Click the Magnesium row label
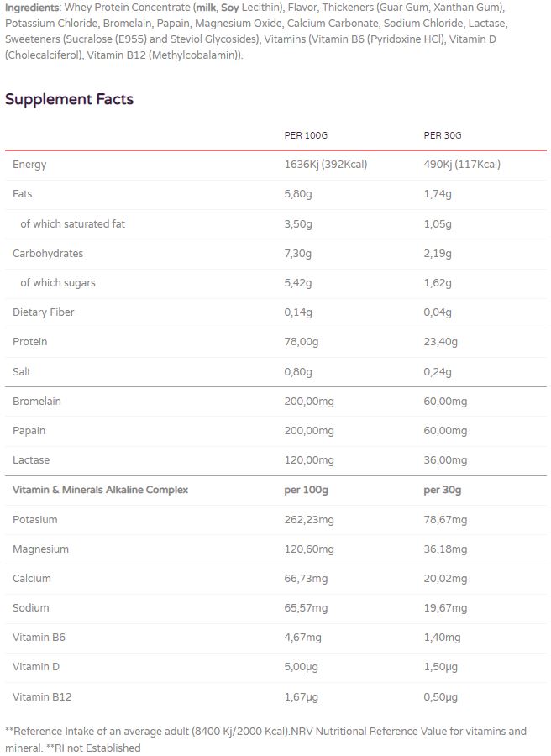 [x=40, y=549]
